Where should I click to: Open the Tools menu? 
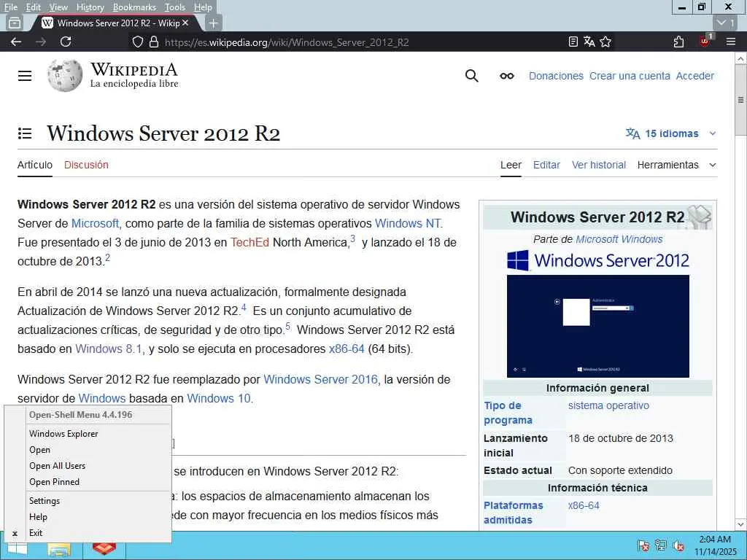click(175, 7)
